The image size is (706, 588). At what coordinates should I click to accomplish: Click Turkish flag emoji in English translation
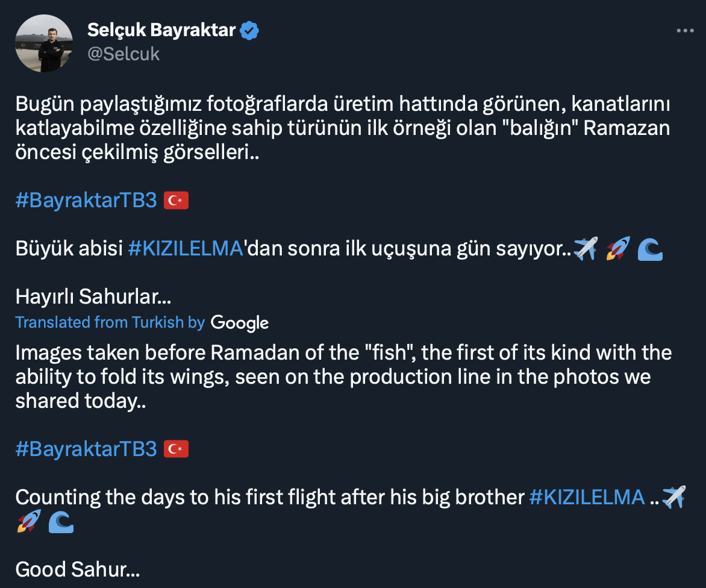176,449
